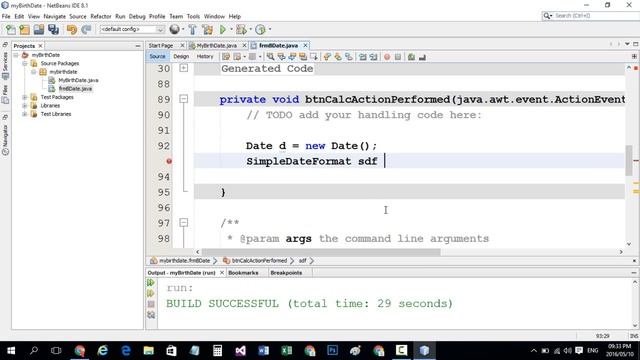Select the mybirthdate package node
The width and height of the screenshot is (640, 360).
click(63, 72)
